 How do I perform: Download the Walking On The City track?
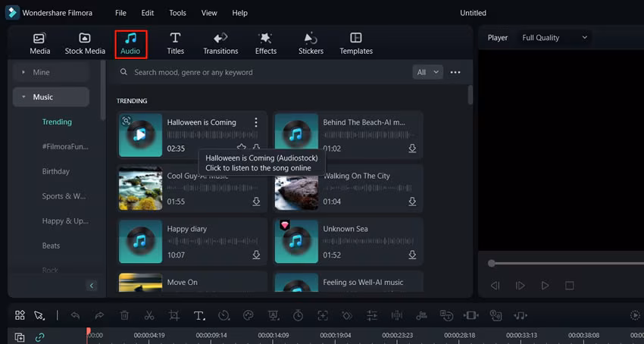click(x=412, y=202)
